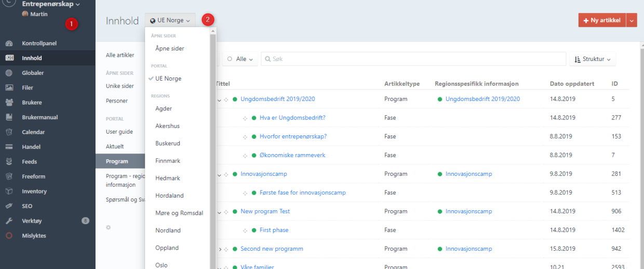644x269 pixels.
Task: Expand the Second new programm row
Action: pyautogui.click(x=220, y=249)
